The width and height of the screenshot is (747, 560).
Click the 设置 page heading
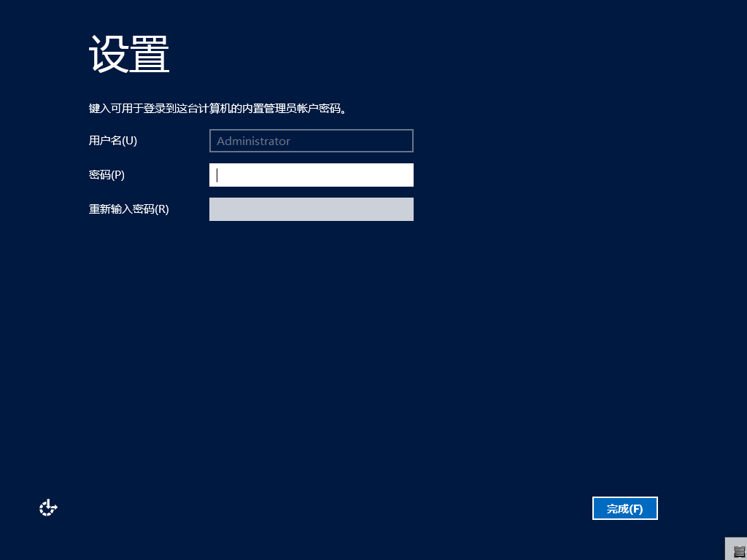[x=128, y=54]
